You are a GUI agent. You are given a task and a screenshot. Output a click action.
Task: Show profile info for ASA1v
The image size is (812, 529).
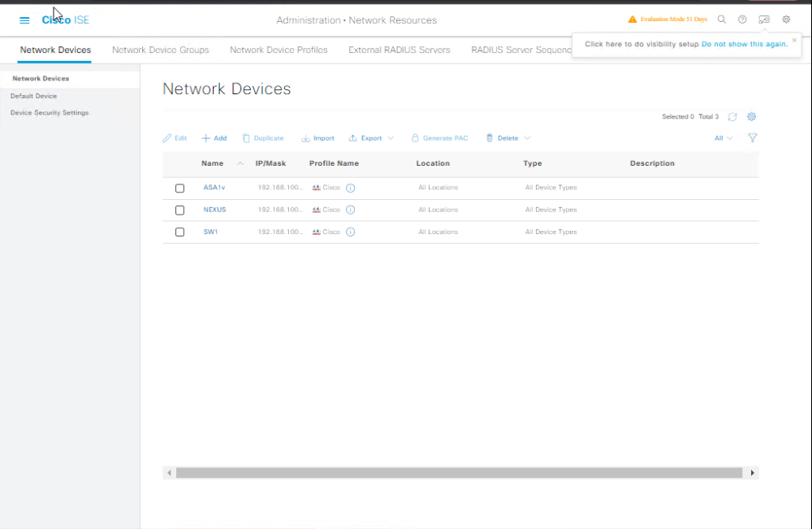[351, 188]
